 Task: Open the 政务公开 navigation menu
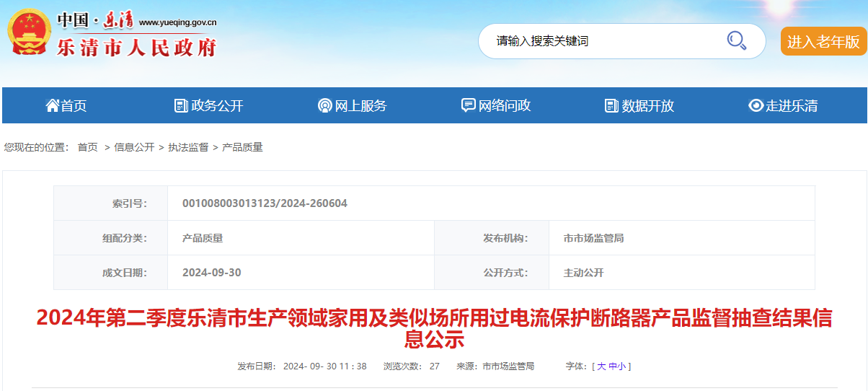pyautogui.click(x=217, y=106)
